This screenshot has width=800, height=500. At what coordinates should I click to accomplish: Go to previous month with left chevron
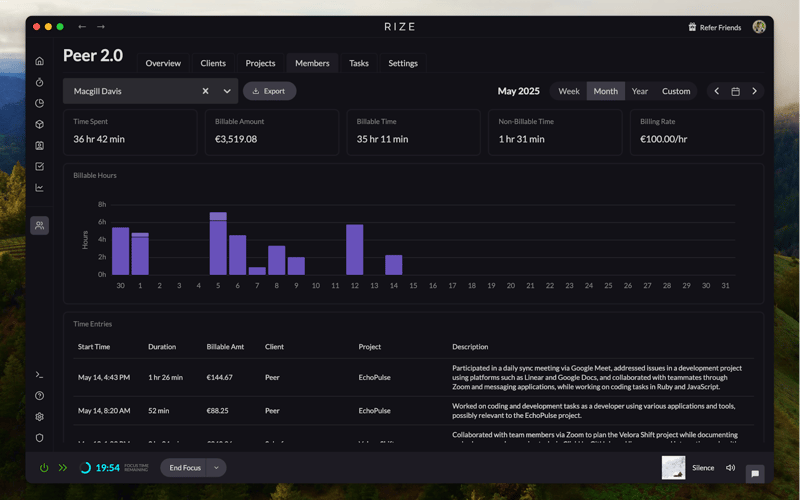pyautogui.click(x=716, y=91)
